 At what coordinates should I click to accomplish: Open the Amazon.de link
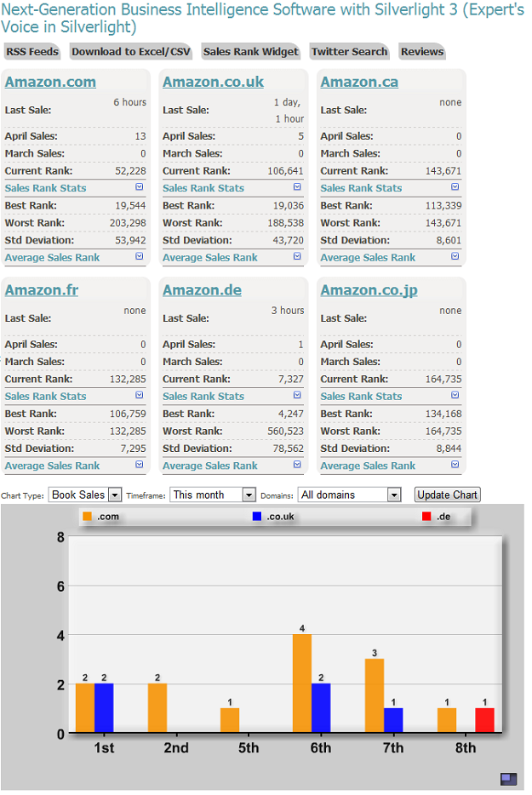tap(202, 290)
